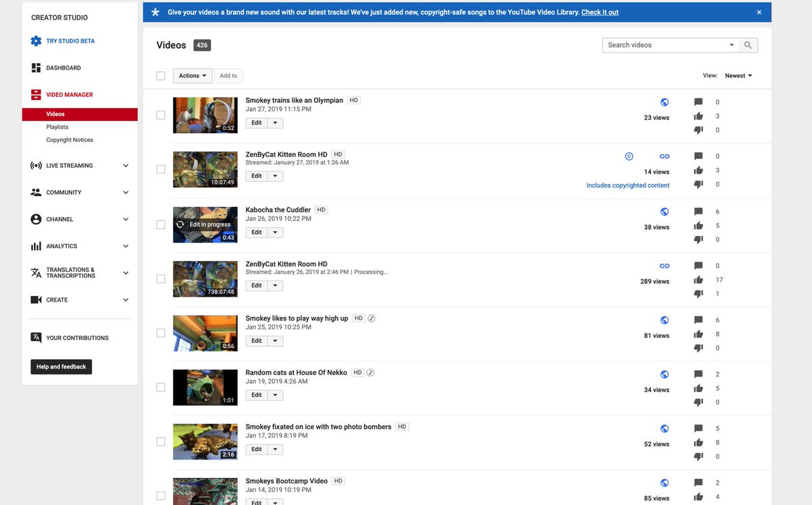Click thumbs up icon for Kabocha the Cuddler
This screenshot has height=505, width=812.
click(698, 226)
